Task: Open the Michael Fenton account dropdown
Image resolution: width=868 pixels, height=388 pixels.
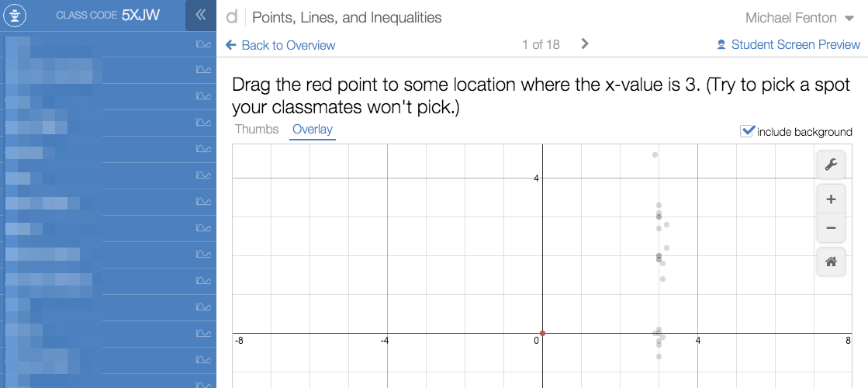Action: click(x=801, y=17)
